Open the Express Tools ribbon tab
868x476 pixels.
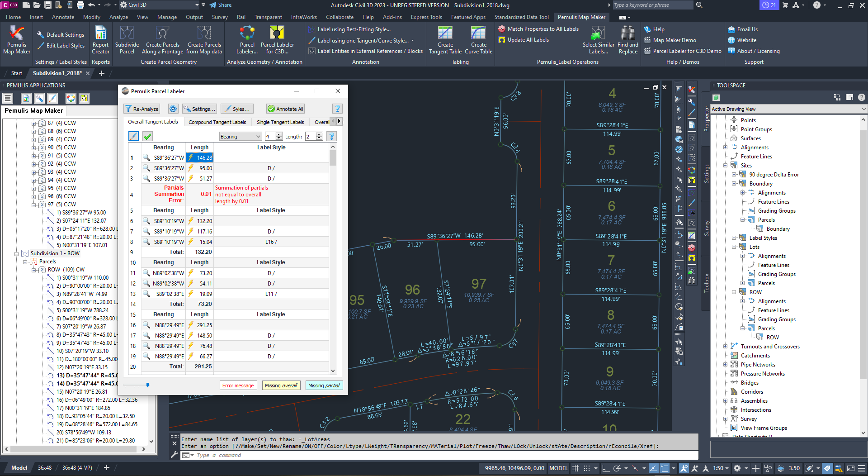pyautogui.click(x=426, y=17)
